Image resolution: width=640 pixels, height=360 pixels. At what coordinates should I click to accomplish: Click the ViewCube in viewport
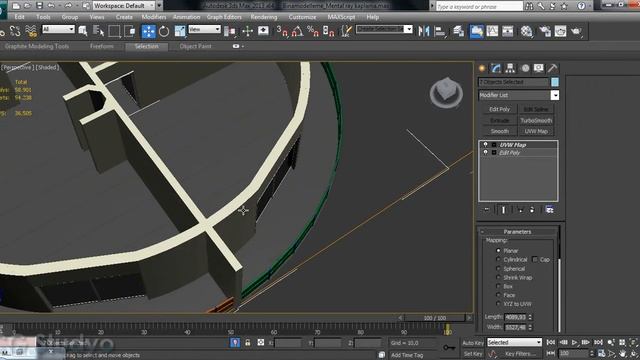click(446, 92)
